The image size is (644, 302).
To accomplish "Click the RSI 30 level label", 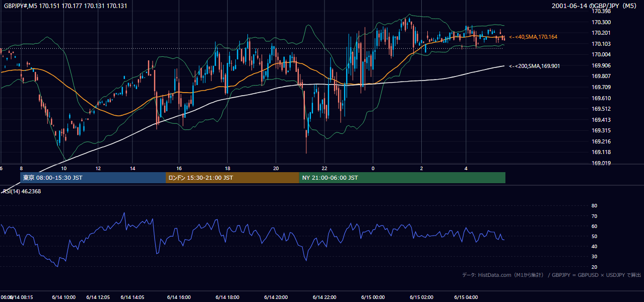I will point(594,257).
